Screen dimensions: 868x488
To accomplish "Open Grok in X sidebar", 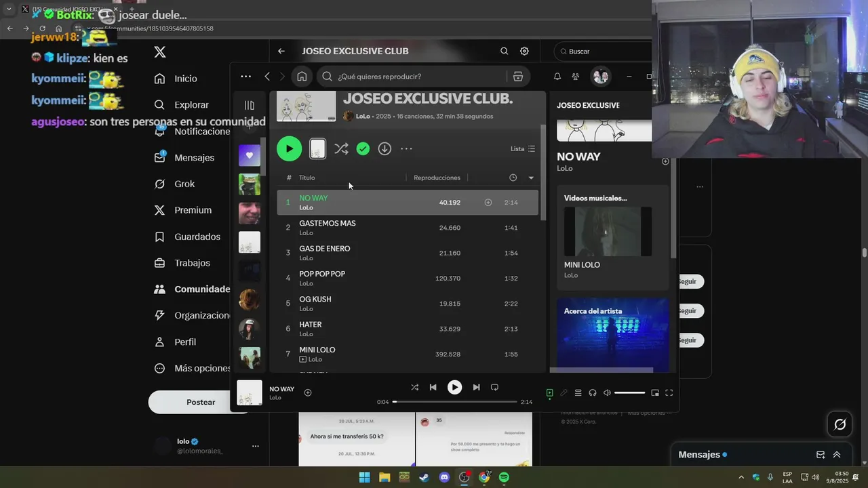I will click(x=174, y=184).
